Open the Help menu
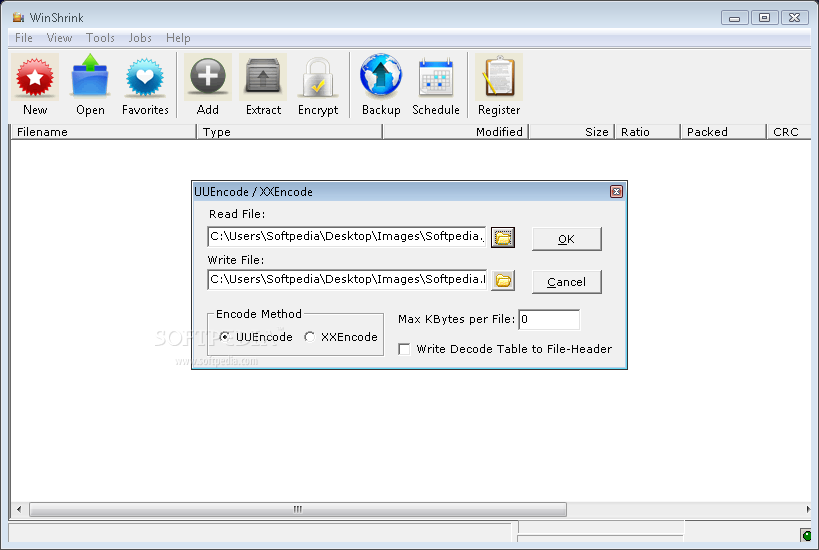The width and height of the screenshot is (819, 550). (x=178, y=38)
